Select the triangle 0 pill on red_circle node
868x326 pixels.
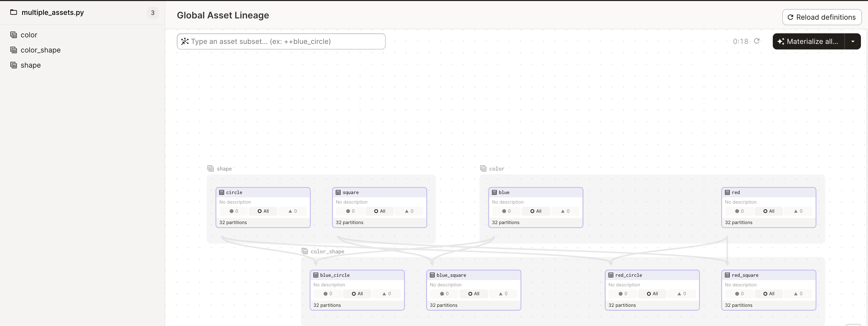point(682,294)
